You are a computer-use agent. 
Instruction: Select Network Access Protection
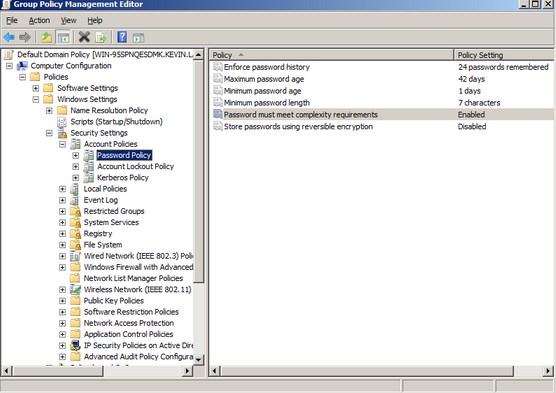pyautogui.click(x=128, y=323)
